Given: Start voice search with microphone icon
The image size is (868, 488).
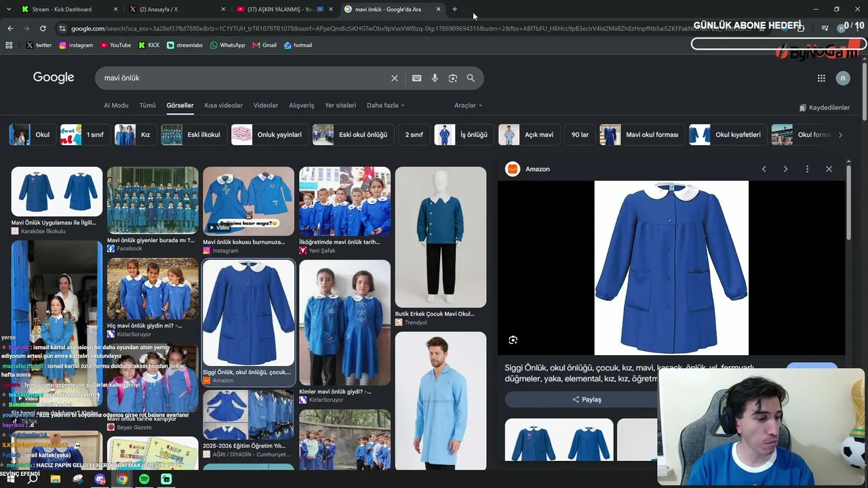Looking at the screenshot, I should (x=435, y=78).
